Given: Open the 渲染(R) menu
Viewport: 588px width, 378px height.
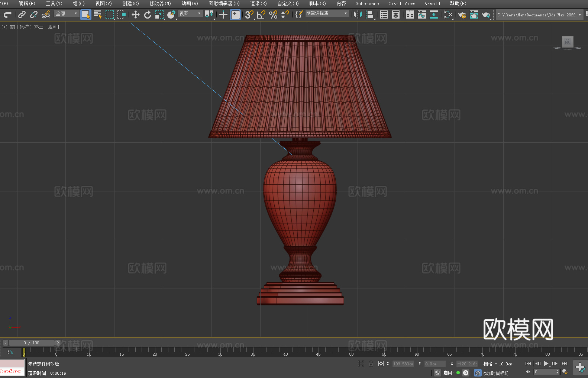Looking at the screenshot, I should coord(258,3).
